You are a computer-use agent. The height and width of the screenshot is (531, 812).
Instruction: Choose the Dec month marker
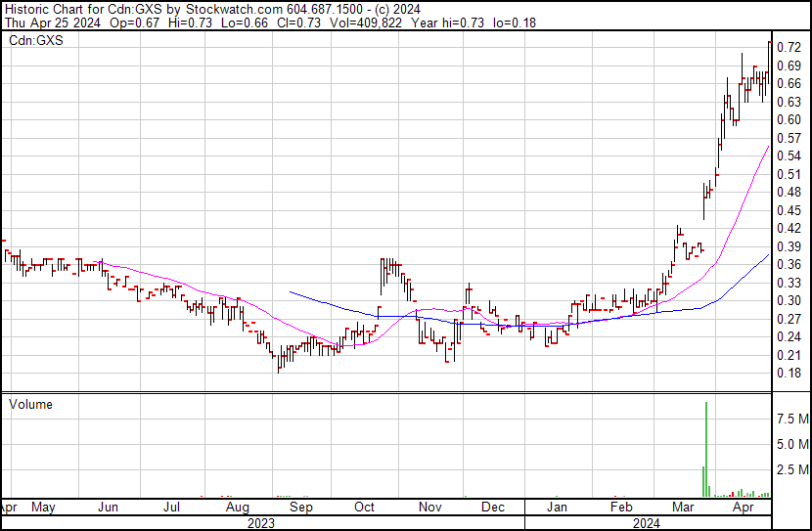pos(493,508)
